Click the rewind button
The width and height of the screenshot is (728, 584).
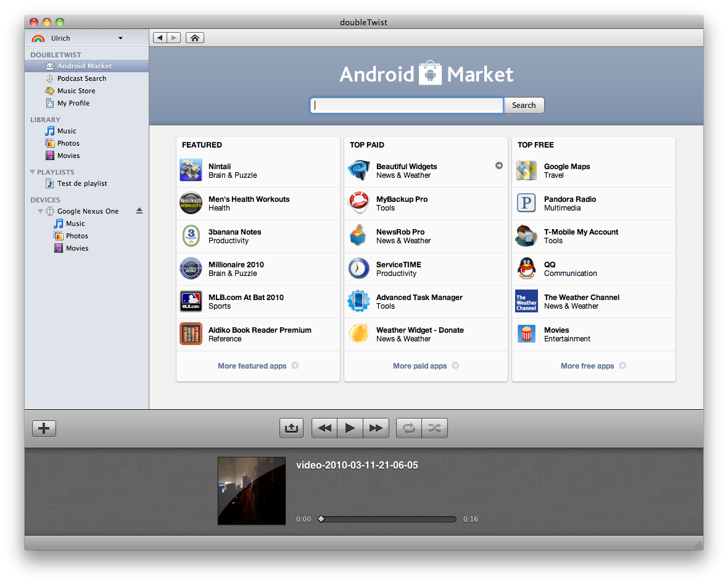[x=325, y=428]
